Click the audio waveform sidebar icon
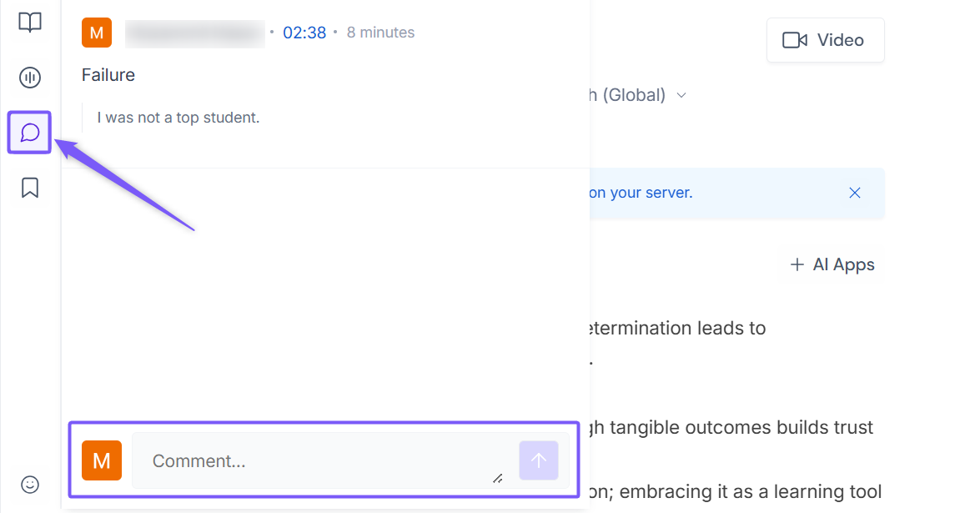Viewport: 980px width, 513px height. tap(30, 78)
